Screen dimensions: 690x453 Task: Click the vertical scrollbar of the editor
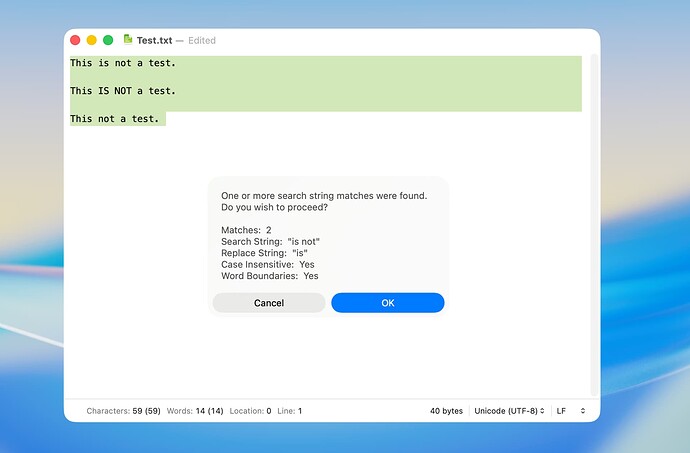click(594, 225)
